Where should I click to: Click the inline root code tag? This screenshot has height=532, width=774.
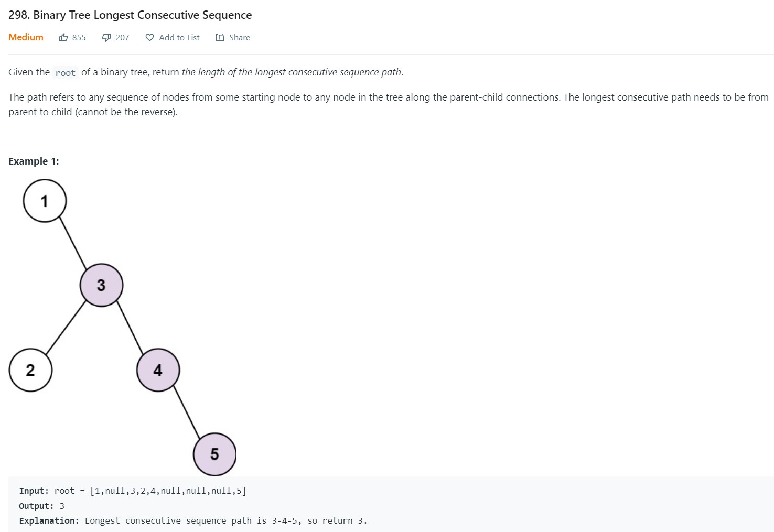(x=66, y=73)
